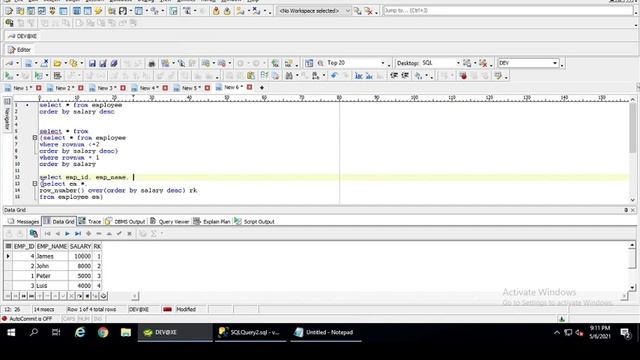This screenshot has height=360, width=640.
Task: Click the save workspace icon beside workspace dropdown
Action: (358, 11)
